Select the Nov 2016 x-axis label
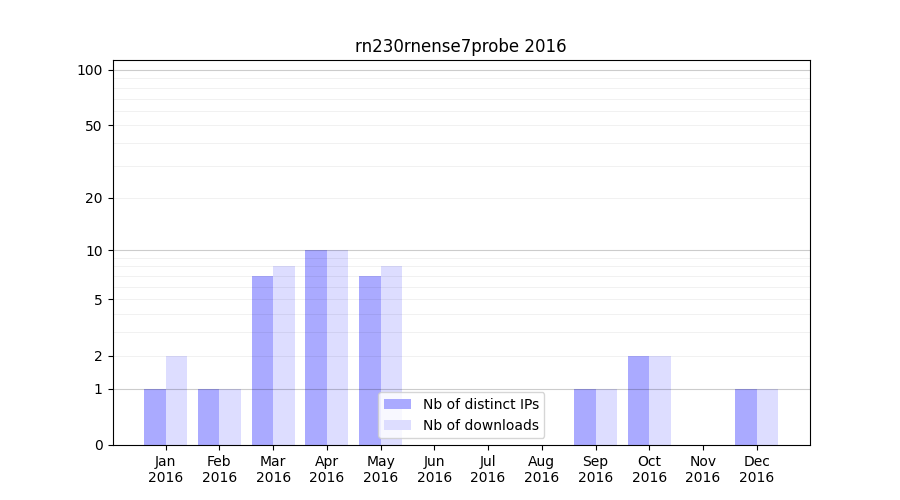Image resolution: width=900 pixels, height=500 pixels. coord(703,469)
